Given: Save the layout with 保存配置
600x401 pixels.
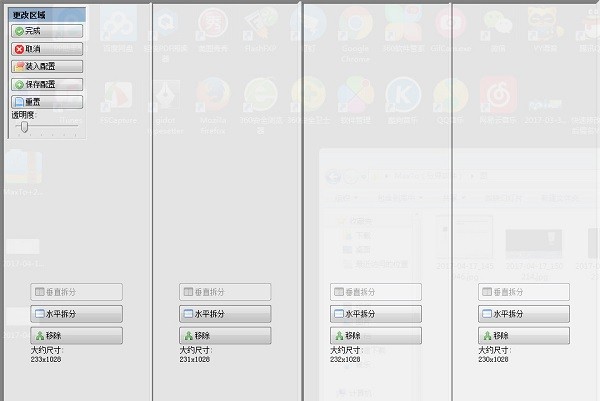Looking at the screenshot, I should click(47, 84).
